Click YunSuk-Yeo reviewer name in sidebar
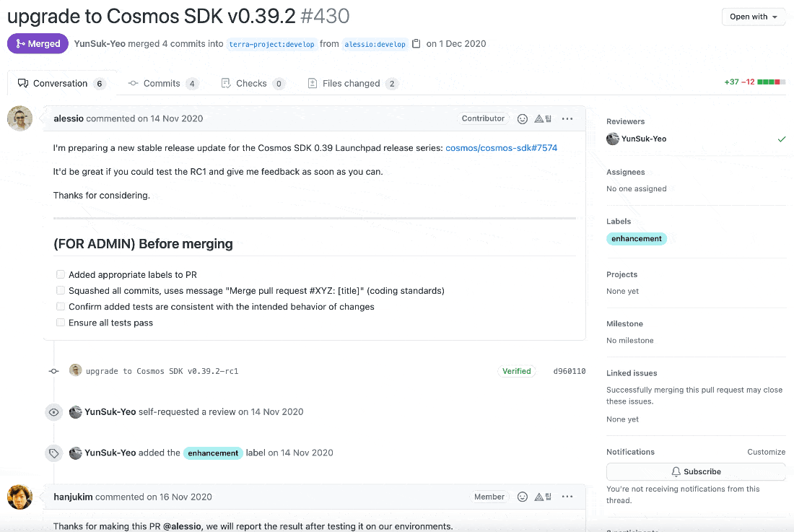 click(x=644, y=139)
